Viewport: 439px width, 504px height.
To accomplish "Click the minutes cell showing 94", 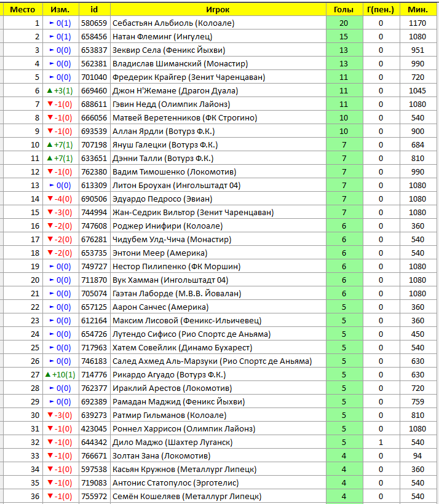I will click(x=417, y=456).
